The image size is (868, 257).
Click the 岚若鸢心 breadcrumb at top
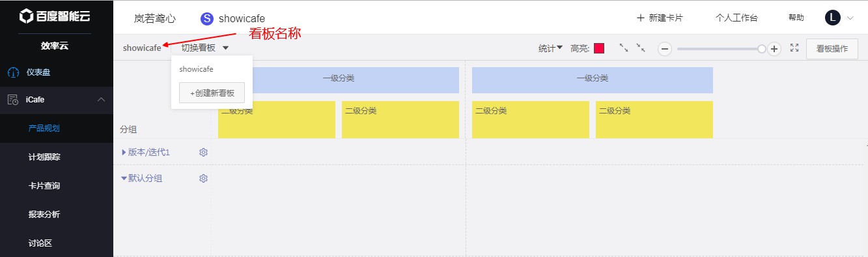[155, 18]
